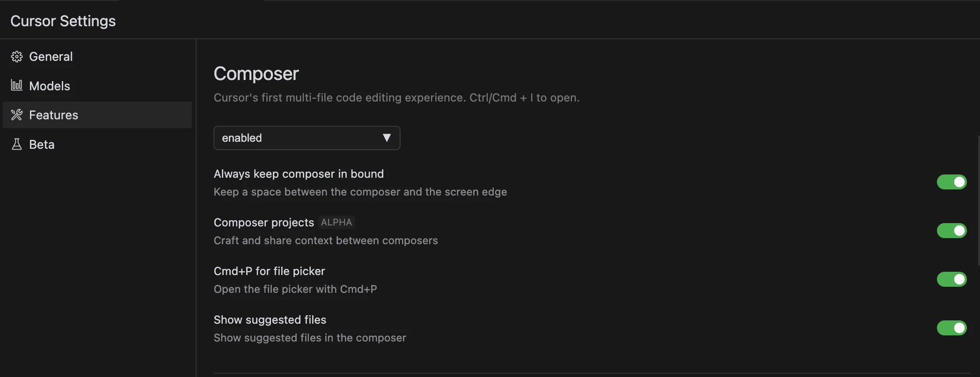The width and height of the screenshot is (980, 377).
Task: Click the Composer section heading
Action: [256, 73]
